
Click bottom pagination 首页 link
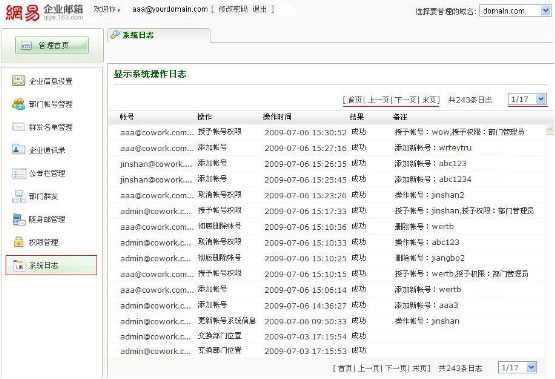[345, 368]
